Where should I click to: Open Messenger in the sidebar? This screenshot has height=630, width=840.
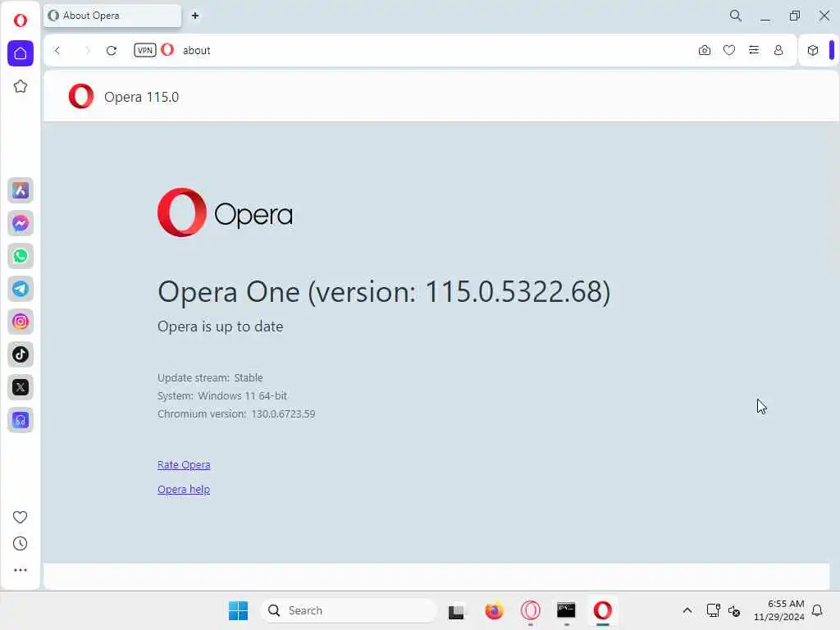pos(21,223)
